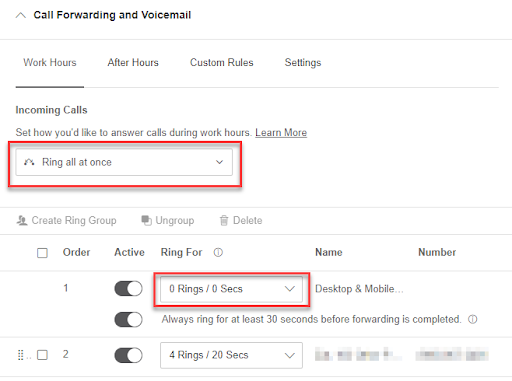The image size is (512, 381).
Task: Open the 0 Rings / 0 Secs dropdown
Action: click(x=231, y=289)
